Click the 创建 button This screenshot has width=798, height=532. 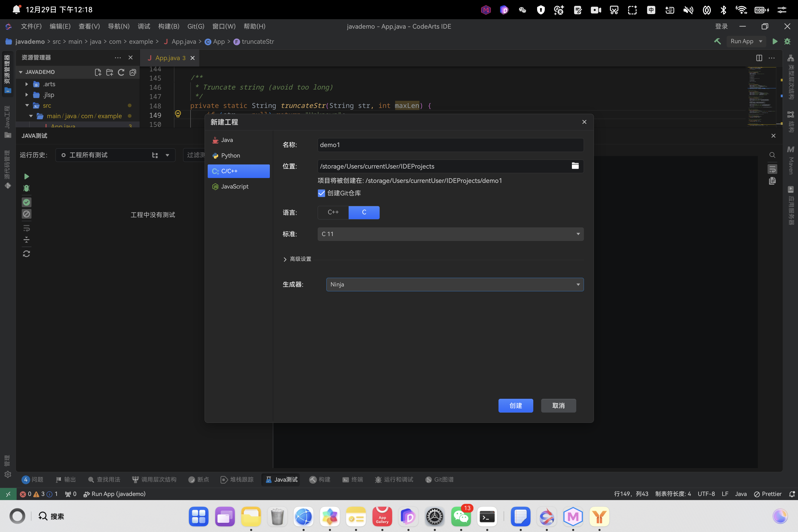(x=515, y=405)
